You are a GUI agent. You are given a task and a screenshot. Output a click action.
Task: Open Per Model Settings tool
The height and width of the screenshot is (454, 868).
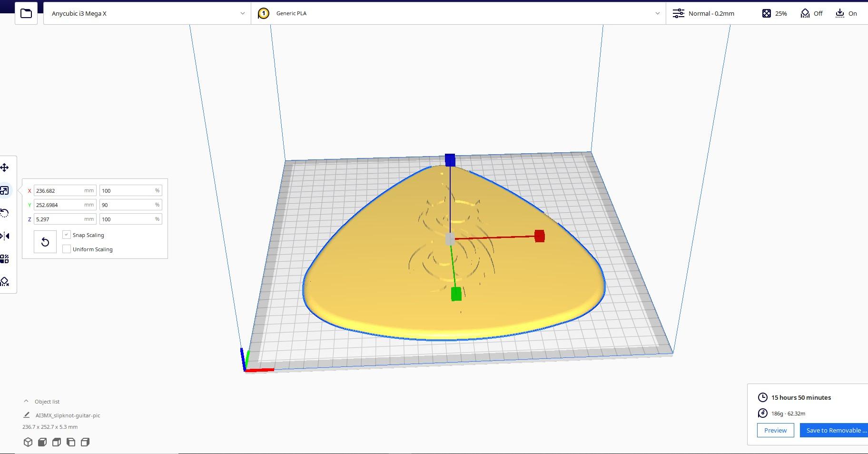pyautogui.click(x=5, y=259)
